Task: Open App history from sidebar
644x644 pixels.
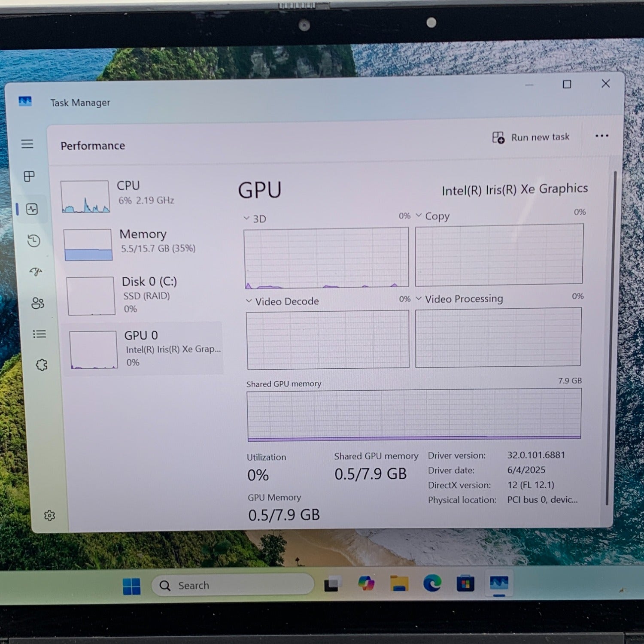Action: point(34,241)
